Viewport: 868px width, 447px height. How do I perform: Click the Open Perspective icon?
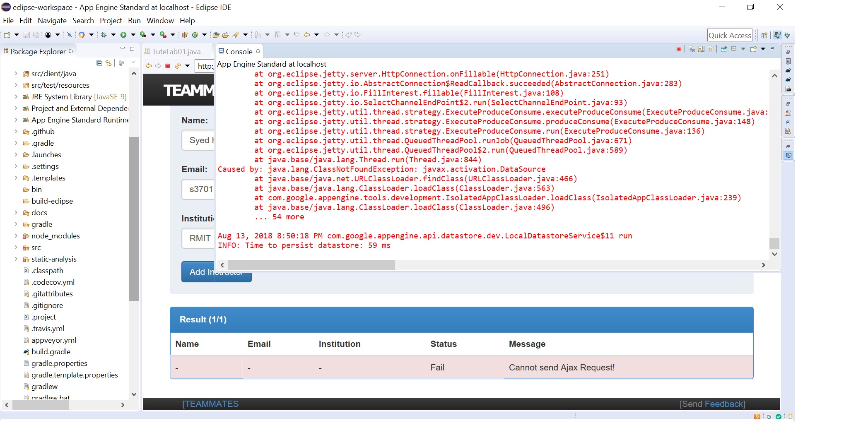[764, 35]
